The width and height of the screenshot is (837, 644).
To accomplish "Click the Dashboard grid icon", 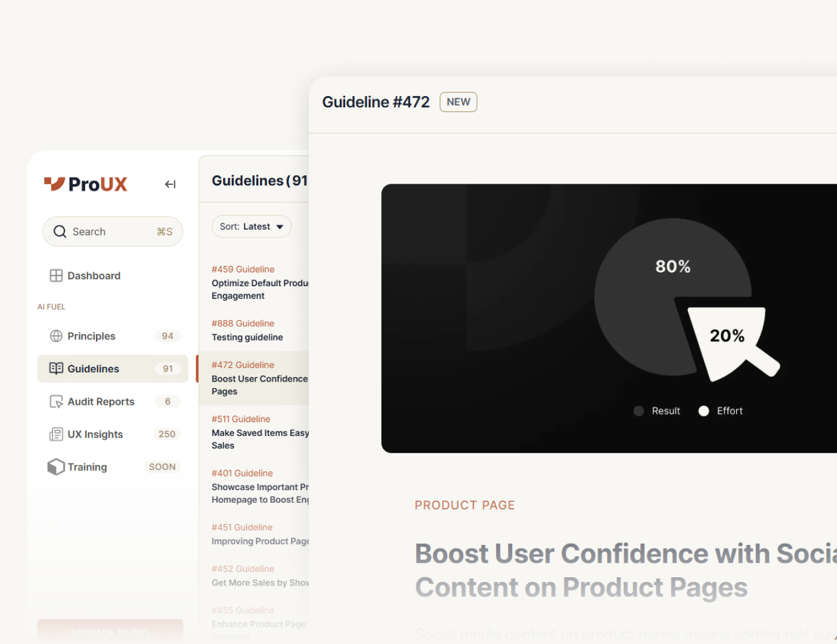I will 56,275.
